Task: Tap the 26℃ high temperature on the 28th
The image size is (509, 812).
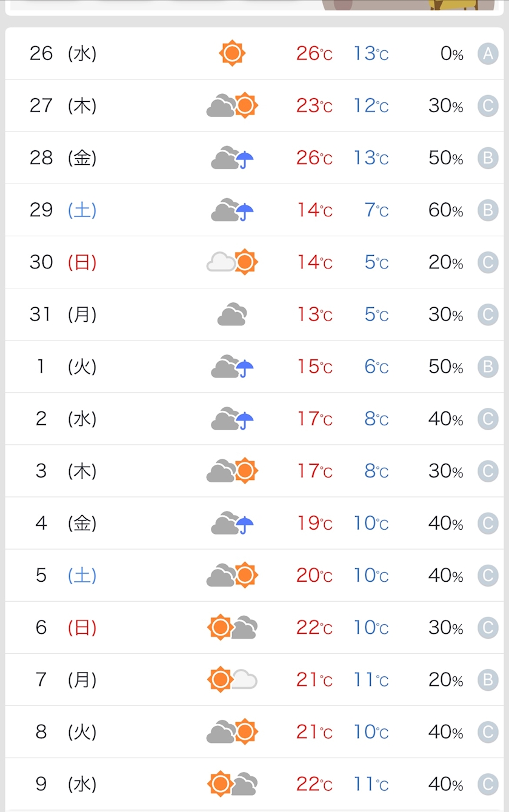Action: point(314,158)
